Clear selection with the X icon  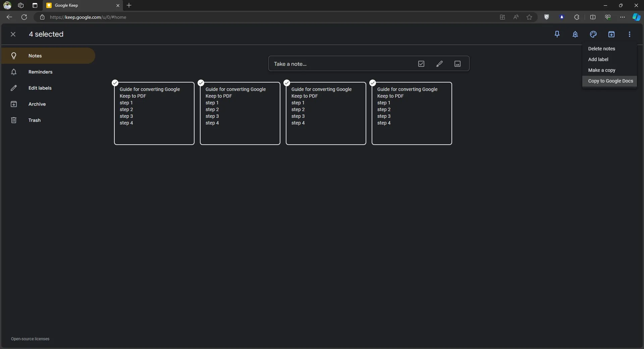13,34
